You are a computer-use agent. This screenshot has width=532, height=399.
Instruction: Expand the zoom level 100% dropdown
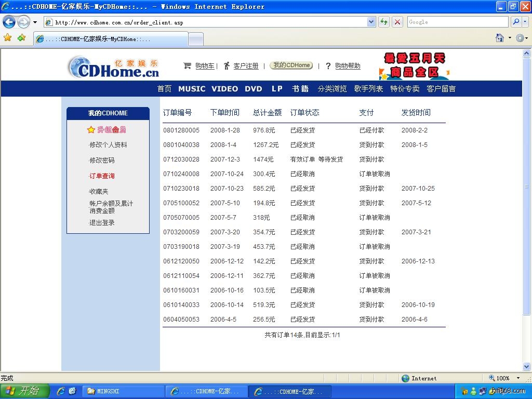coord(517,378)
